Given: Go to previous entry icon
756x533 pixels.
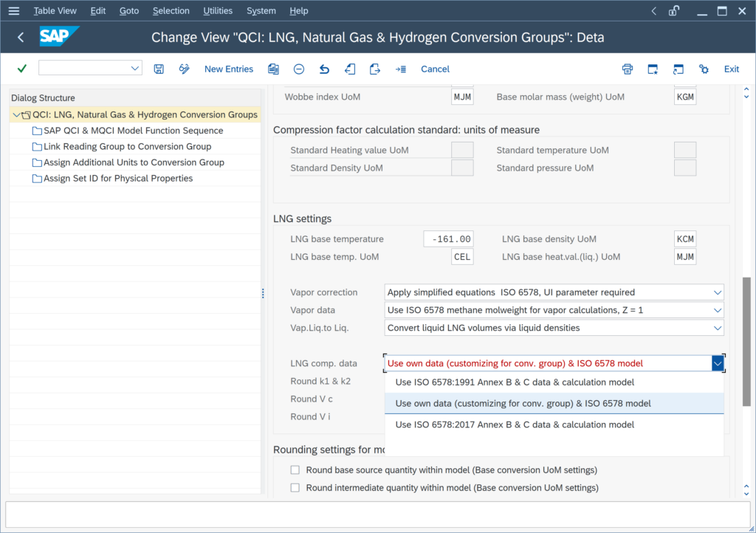Looking at the screenshot, I should click(x=350, y=69).
